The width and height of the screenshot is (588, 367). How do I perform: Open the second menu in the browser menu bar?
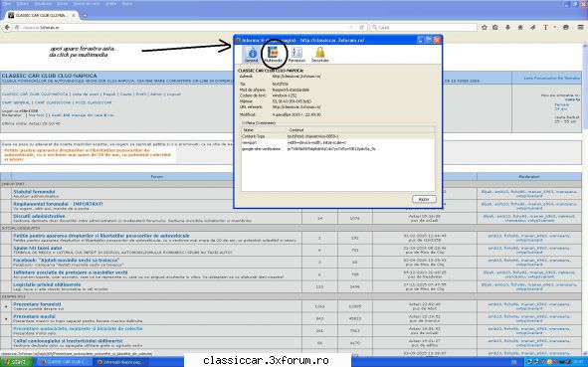pyautogui.click(x=22, y=3)
